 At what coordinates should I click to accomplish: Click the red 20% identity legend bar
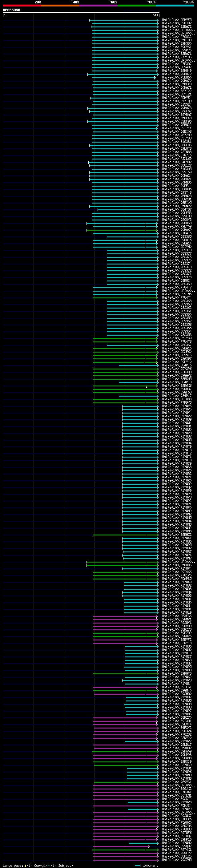(22, 6)
